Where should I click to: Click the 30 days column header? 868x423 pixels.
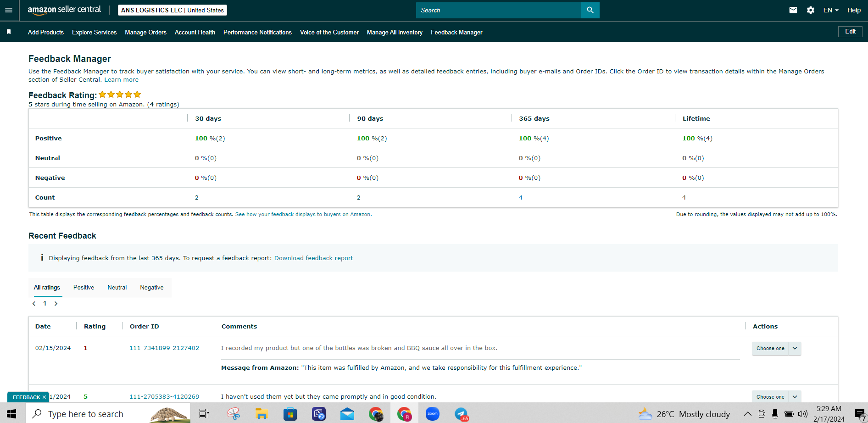(208, 118)
